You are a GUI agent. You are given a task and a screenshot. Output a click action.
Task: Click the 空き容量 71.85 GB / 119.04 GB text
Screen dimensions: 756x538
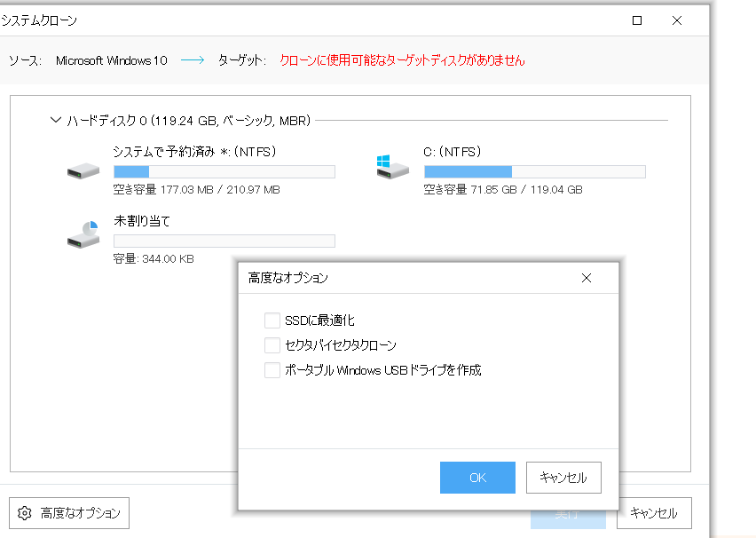[503, 190]
